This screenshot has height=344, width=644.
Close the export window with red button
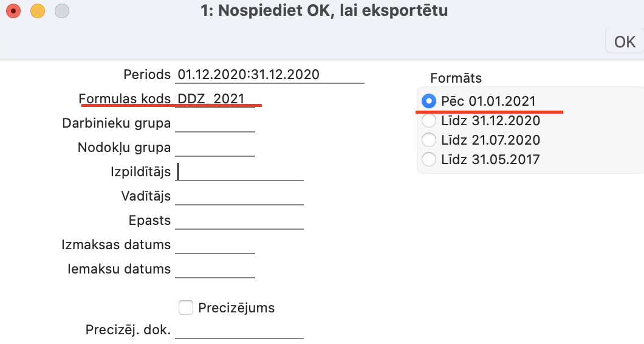[x=13, y=11]
